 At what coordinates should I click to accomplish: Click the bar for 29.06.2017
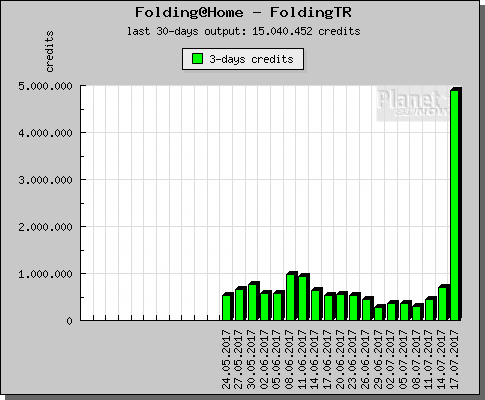tap(380, 312)
